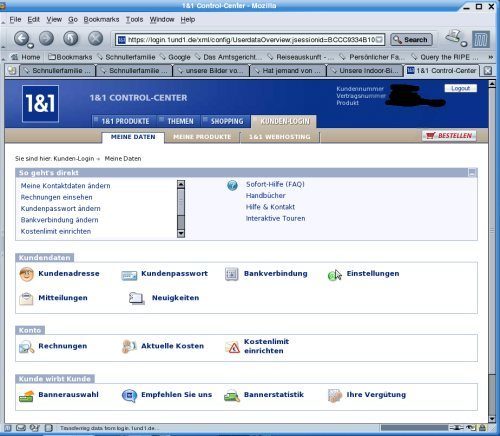Open the Rechnungen einsehen link
500x436 pixels.
[56, 197]
